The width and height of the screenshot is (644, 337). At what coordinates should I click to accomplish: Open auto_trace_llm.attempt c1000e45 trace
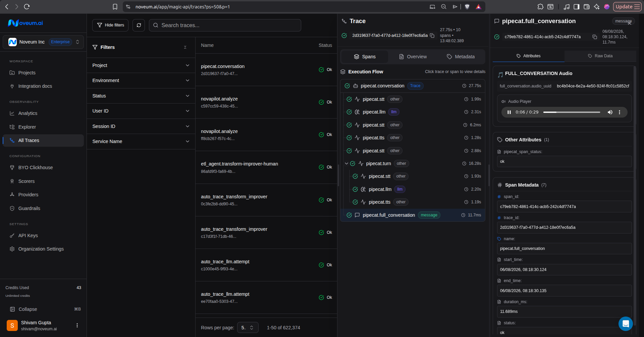[x=266, y=265]
